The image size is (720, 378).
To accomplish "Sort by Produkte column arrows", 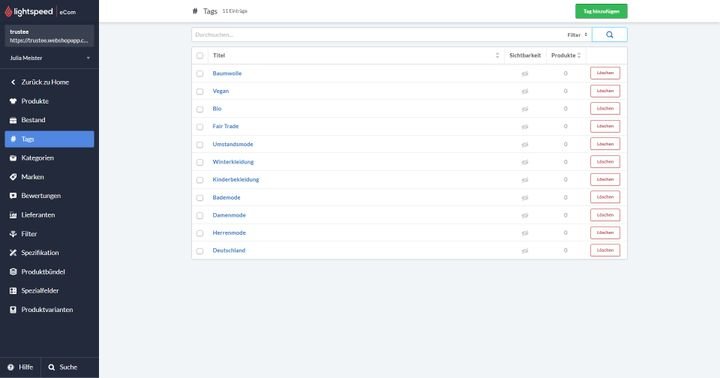I will (579, 56).
